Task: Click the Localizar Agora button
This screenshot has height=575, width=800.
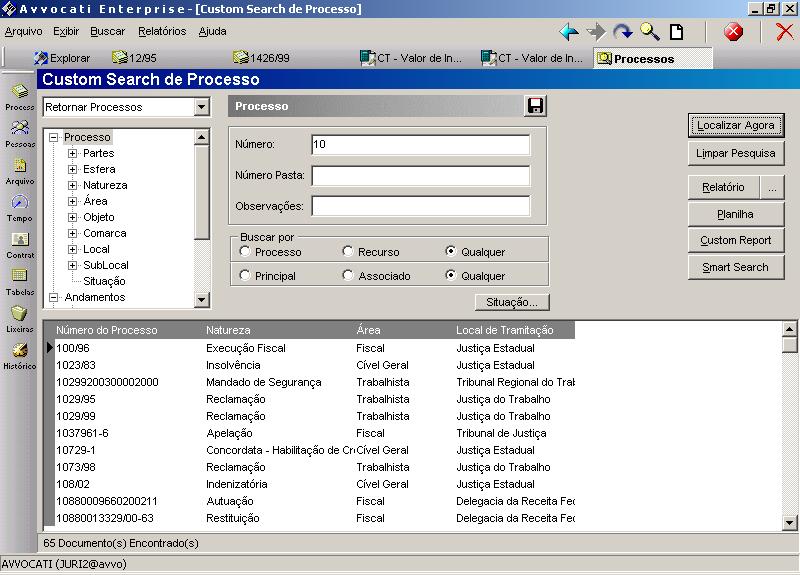Action: pyautogui.click(x=736, y=126)
